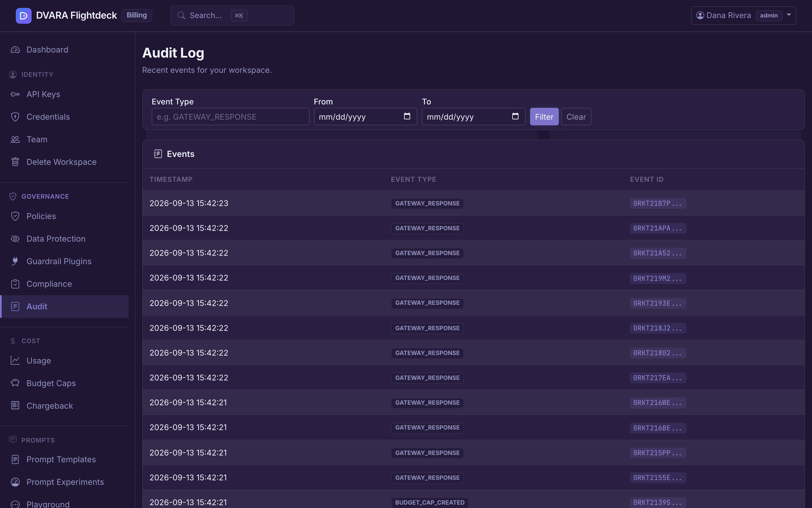
Task: Open the From date calendar picker
Action: [x=407, y=116]
